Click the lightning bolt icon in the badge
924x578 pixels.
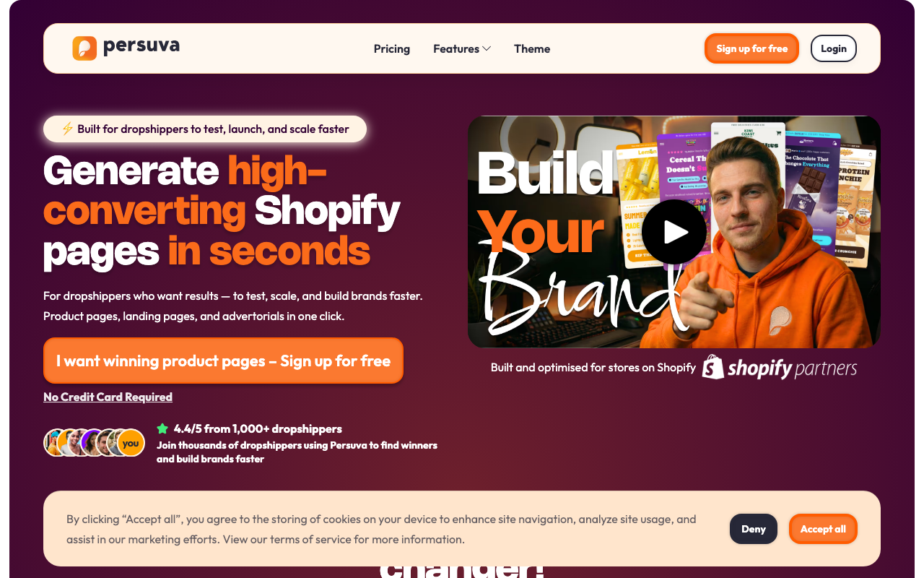(x=67, y=129)
